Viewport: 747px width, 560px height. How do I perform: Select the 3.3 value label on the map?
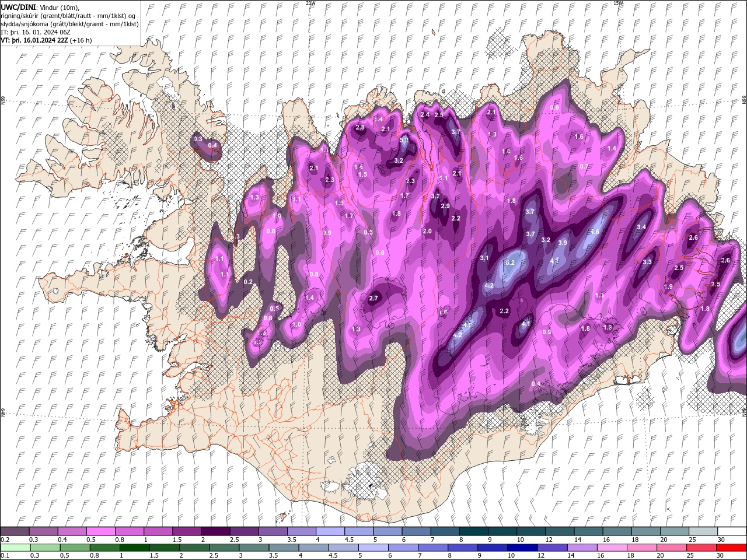(647, 262)
